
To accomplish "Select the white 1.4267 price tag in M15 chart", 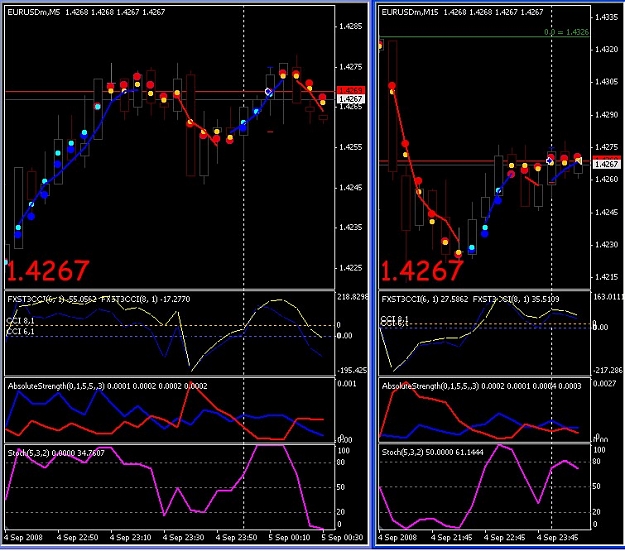I will pyautogui.click(x=607, y=164).
